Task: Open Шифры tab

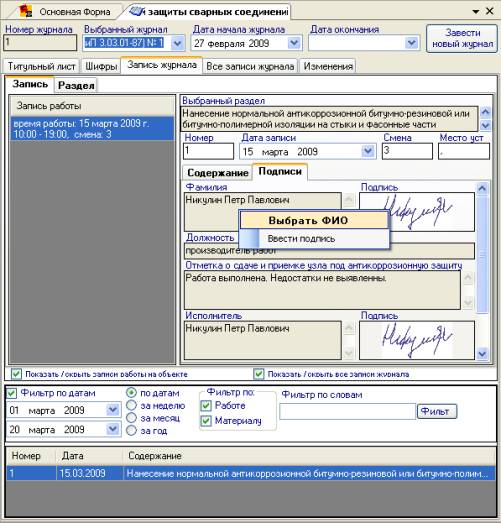Action: pyautogui.click(x=101, y=66)
